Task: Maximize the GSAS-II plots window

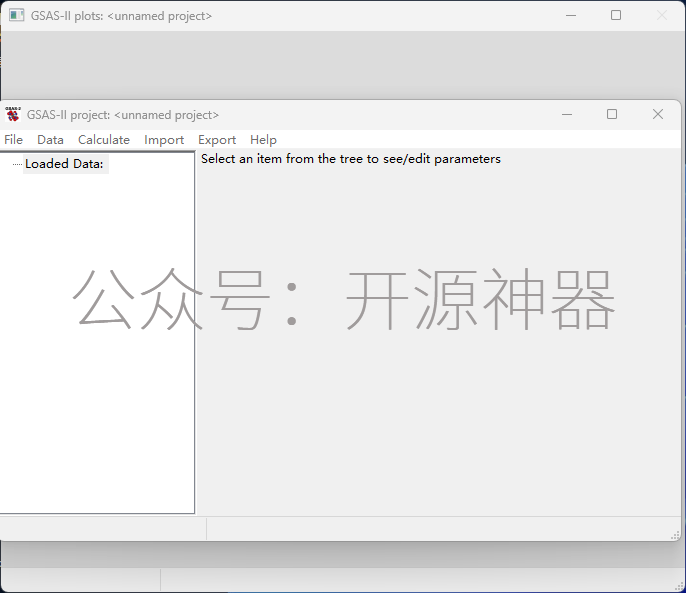Action: [616, 15]
